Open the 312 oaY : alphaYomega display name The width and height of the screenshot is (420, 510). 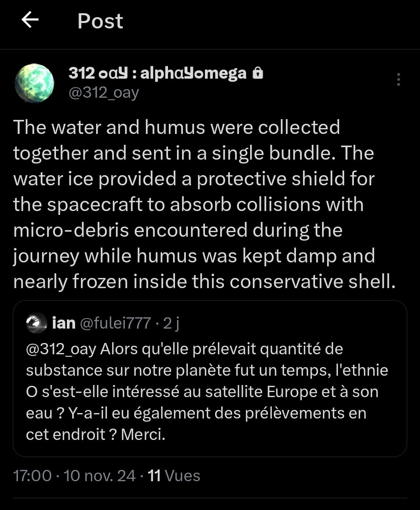157,73
